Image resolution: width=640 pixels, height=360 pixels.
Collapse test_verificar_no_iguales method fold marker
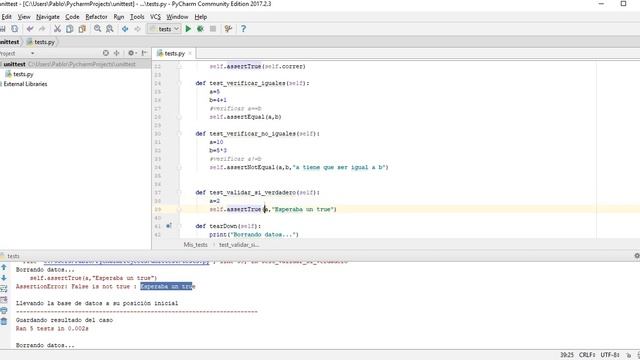pos(179,133)
